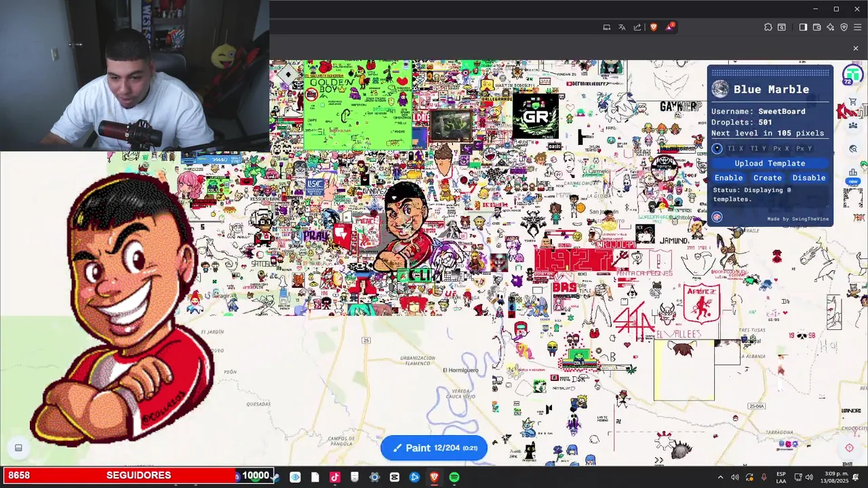This screenshot has width=868, height=488.
Task: Click the Disable templates button
Action: point(809,178)
